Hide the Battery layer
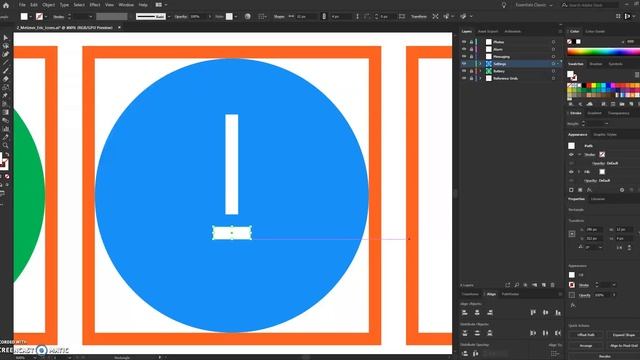Screen dimensions: 640x360 464,71
